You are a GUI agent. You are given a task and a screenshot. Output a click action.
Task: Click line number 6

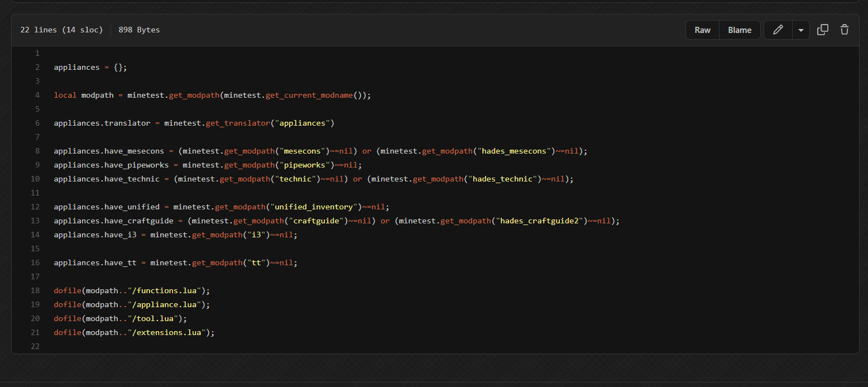coord(37,123)
